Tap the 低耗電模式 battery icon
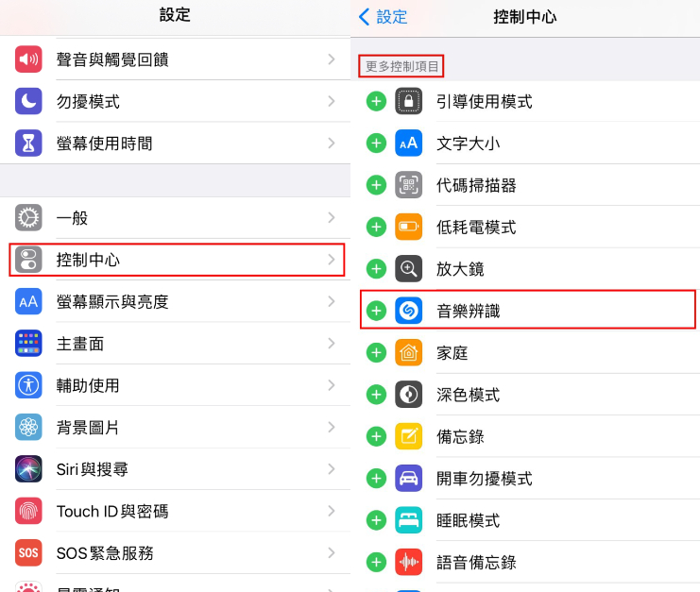 (x=408, y=227)
